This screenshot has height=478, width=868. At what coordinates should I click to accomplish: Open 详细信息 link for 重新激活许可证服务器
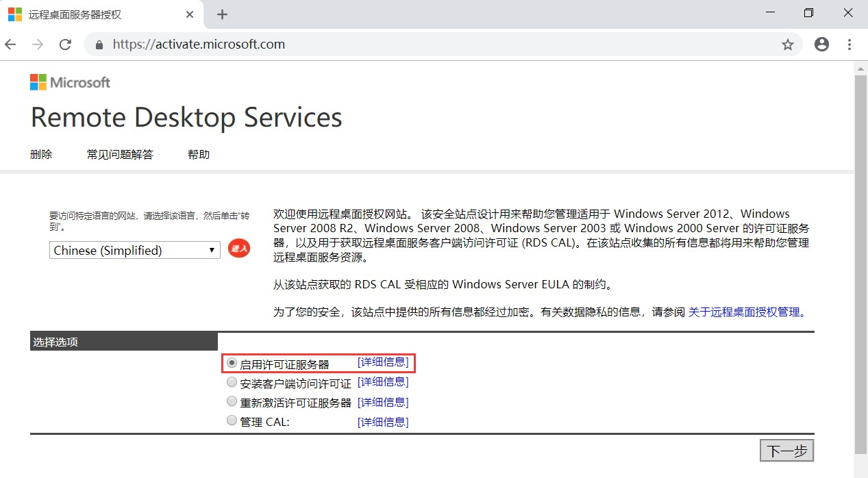383,402
